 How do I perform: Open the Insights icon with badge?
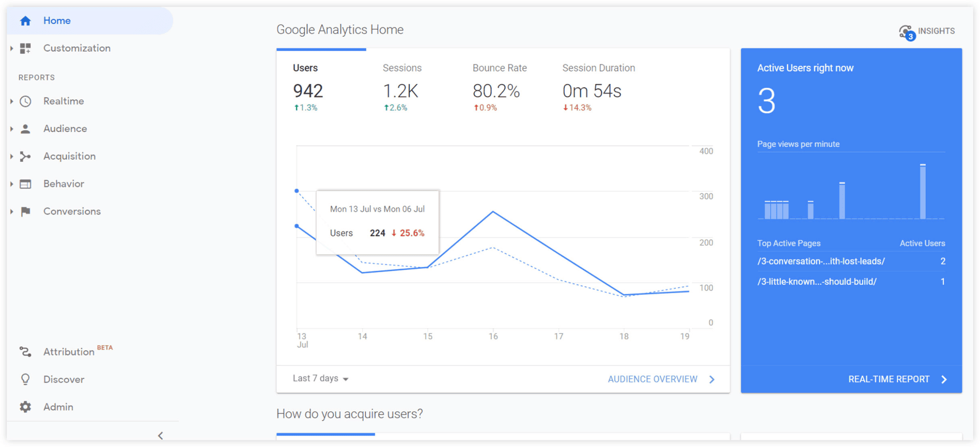(906, 32)
